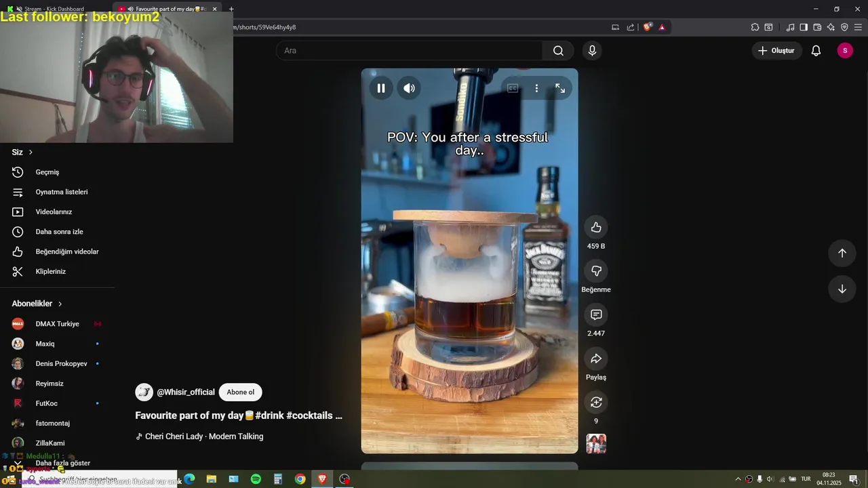This screenshot has width=868, height=488.
Task: Open the three-dot options on the Short
Action: tap(536, 88)
